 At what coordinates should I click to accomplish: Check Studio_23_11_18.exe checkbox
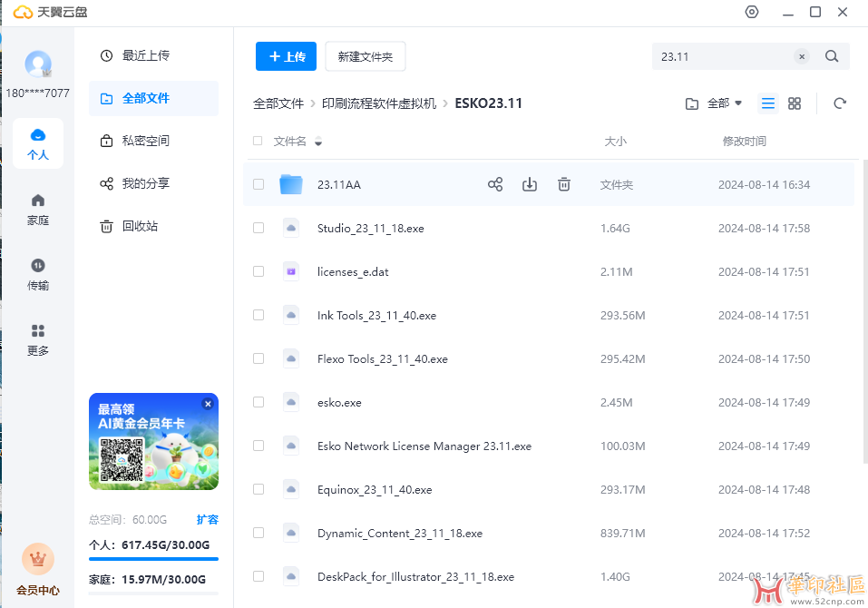258,228
